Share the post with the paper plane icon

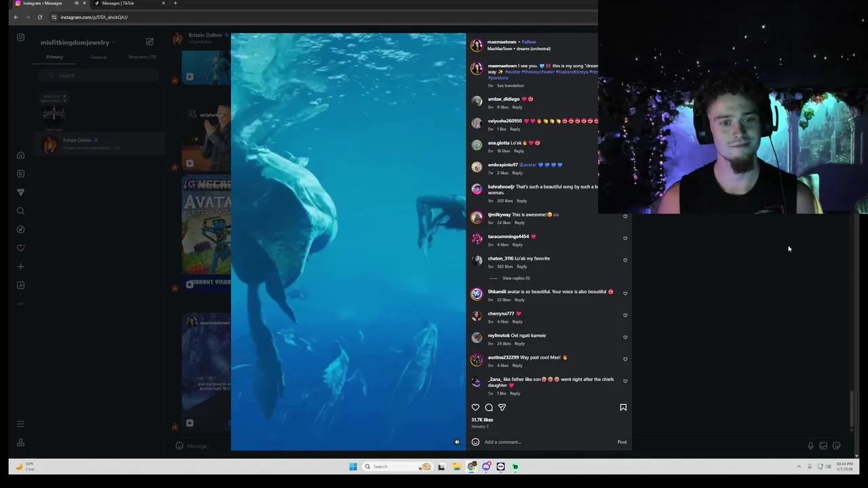click(502, 407)
